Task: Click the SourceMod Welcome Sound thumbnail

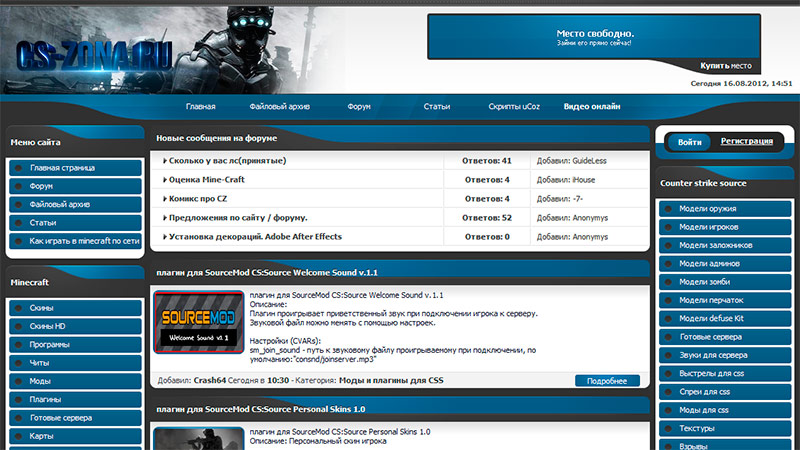Action: [x=199, y=322]
